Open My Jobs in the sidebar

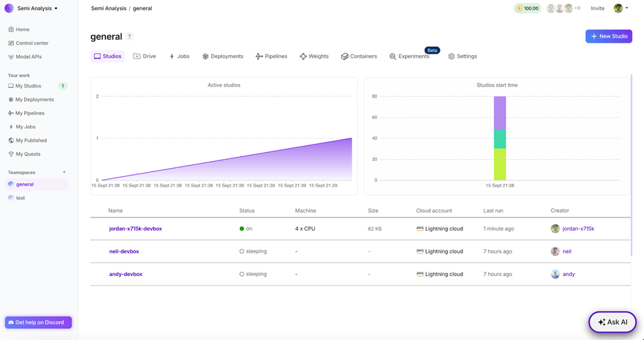[22, 127]
